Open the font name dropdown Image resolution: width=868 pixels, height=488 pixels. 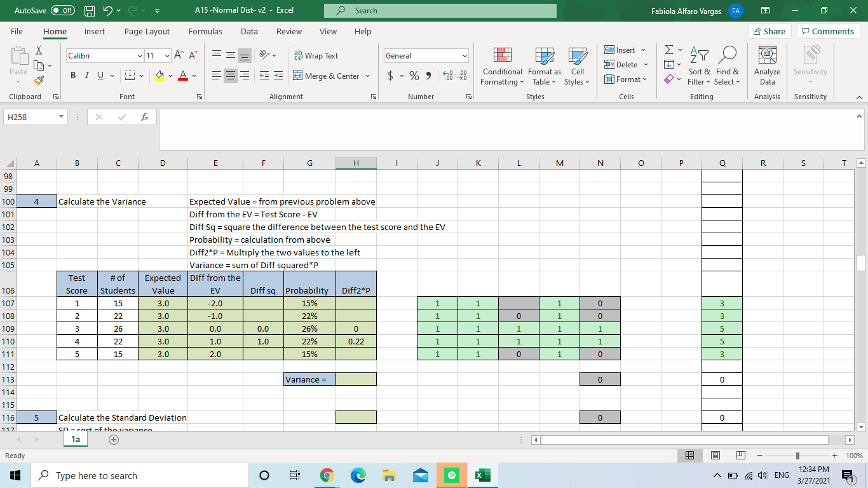coord(140,56)
